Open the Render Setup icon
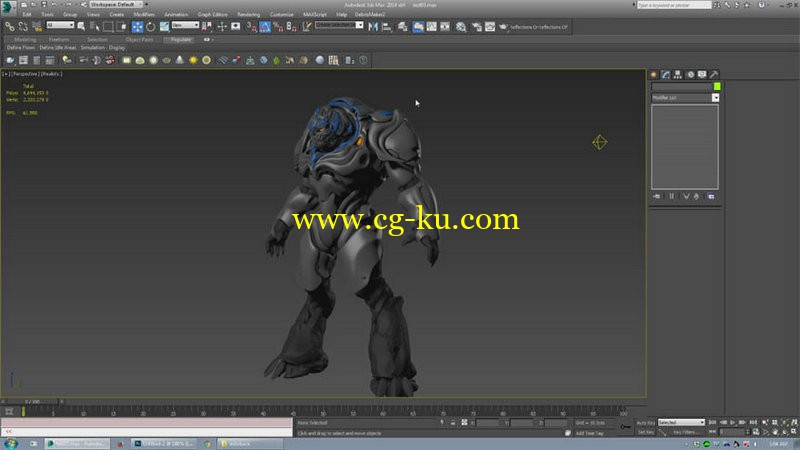The width and height of the screenshot is (800, 450). (x=477, y=27)
